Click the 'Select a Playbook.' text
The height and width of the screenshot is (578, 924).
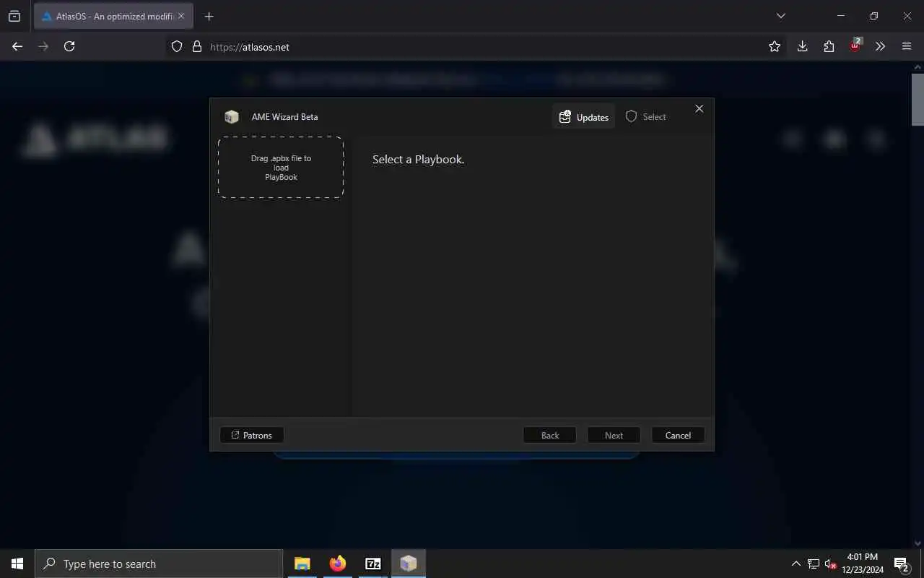click(x=418, y=159)
